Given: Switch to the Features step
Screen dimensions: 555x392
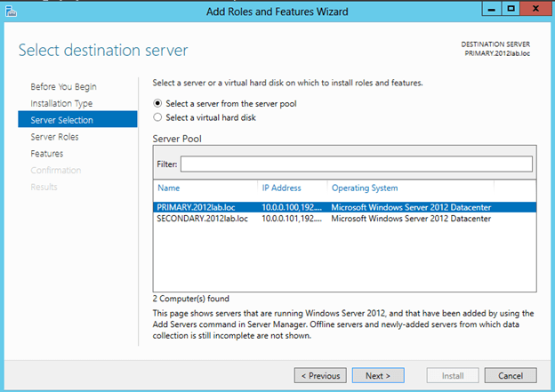Looking at the screenshot, I should coord(46,154).
